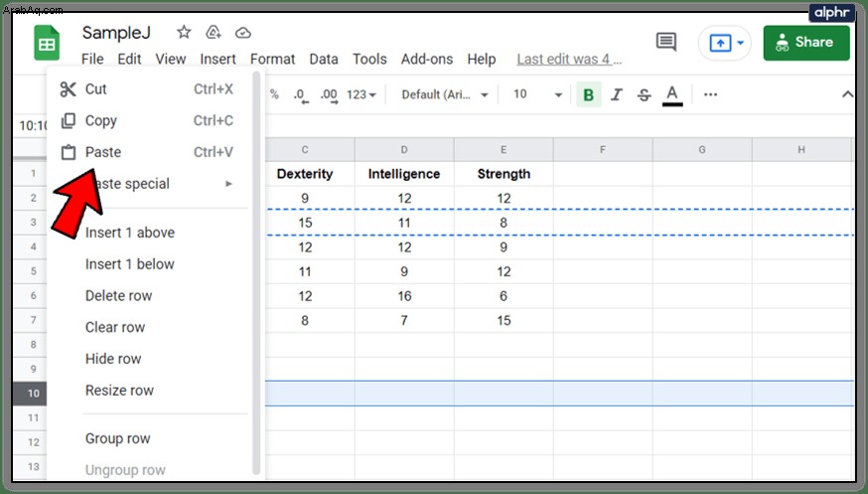Image resolution: width=868 pixels, height=494 pixels.
Task: Open the text color picker
Action: [x=672, y=95]
